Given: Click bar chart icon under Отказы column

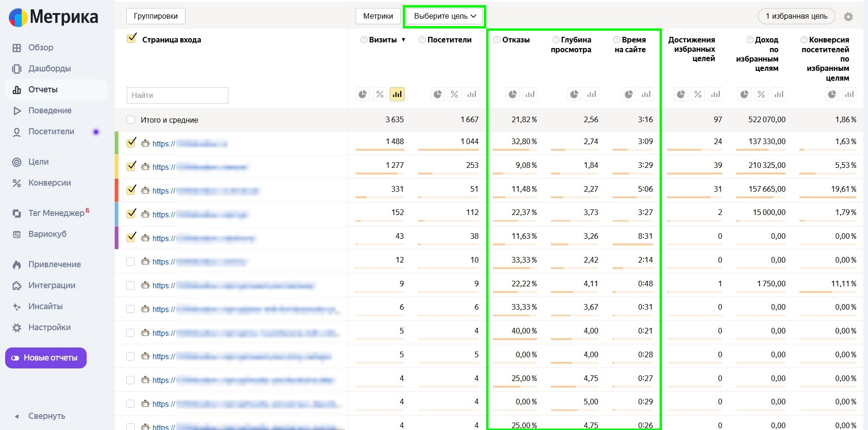Looking at the screenshot, I should (530, 95).
